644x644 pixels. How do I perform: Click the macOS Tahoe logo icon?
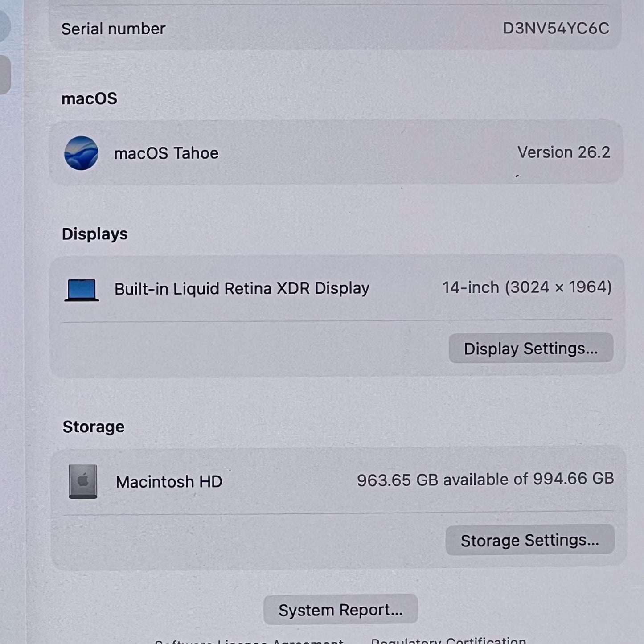(81, 153)
